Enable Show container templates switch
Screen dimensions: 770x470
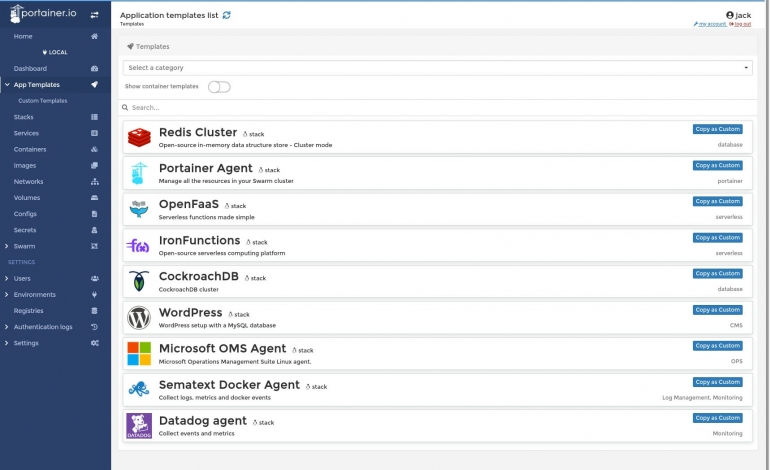219,87
